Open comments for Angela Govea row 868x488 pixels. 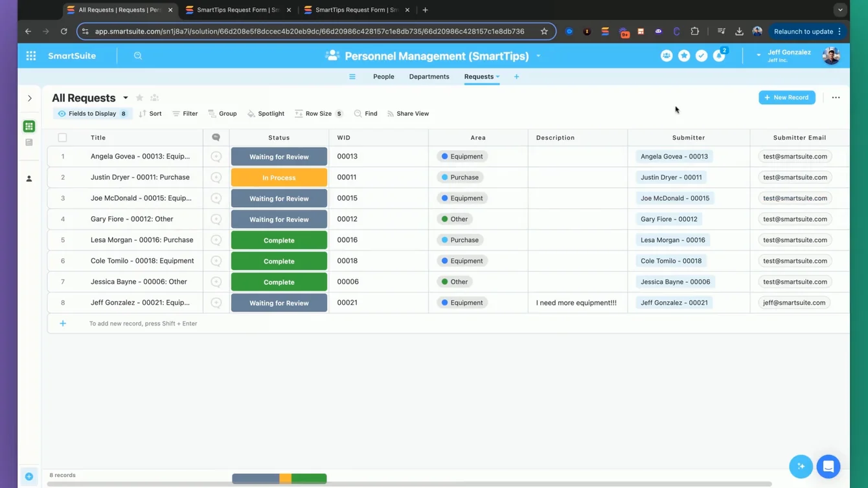tap(216, 157)
